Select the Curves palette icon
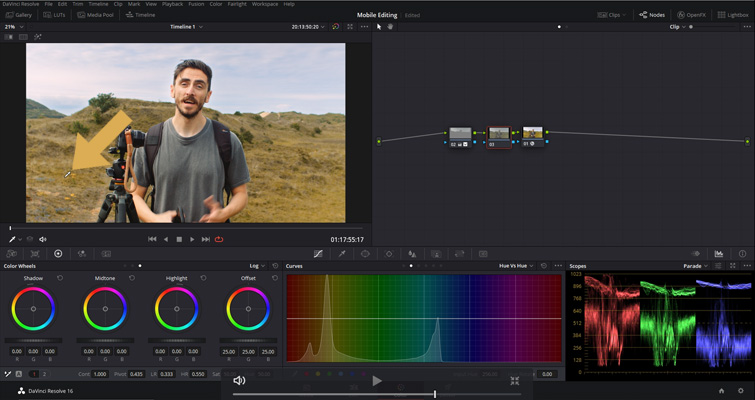 click(x=318, y=254)
